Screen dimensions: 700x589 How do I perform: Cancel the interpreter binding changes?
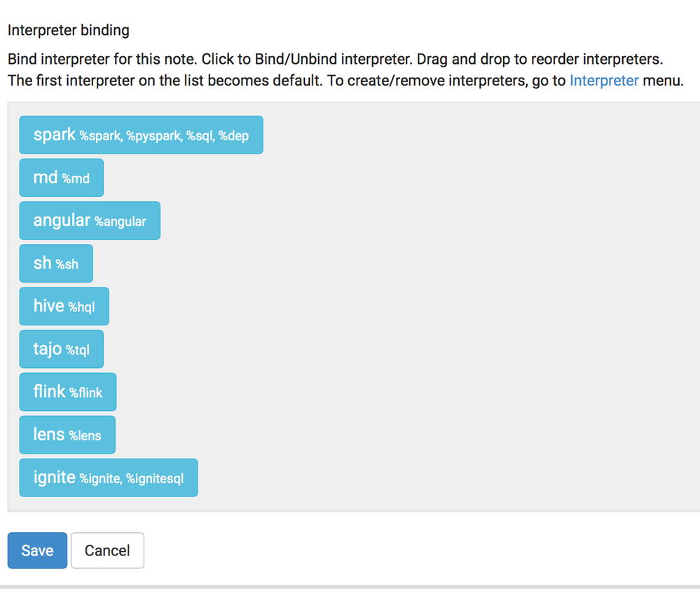pos(107,550)
